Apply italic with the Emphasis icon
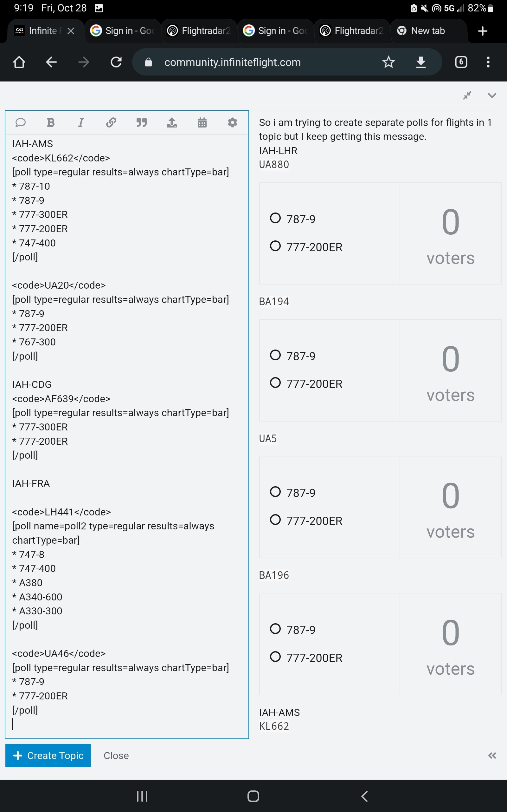Image resolution: width=507 pixels, height=812 pixels. (x=81, y=122)
